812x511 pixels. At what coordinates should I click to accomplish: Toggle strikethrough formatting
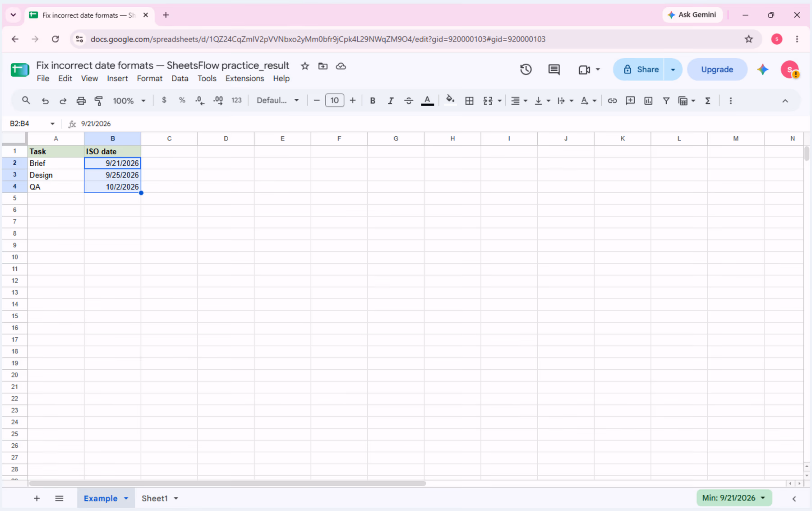(409, 101)
